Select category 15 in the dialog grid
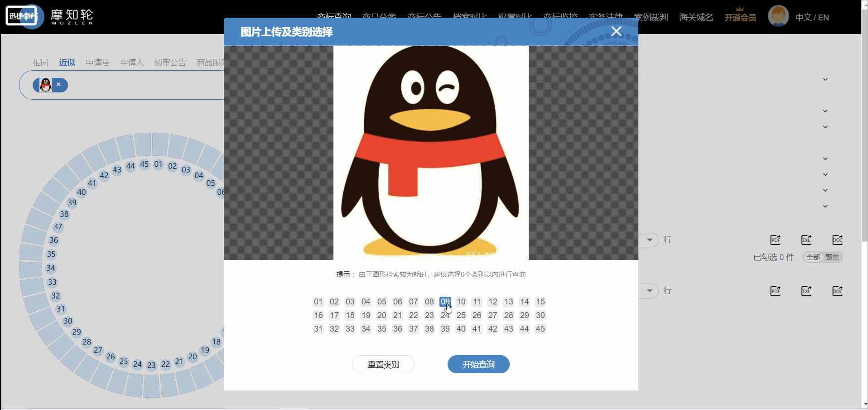The image size is (868, 410). (x=540, y=302)
